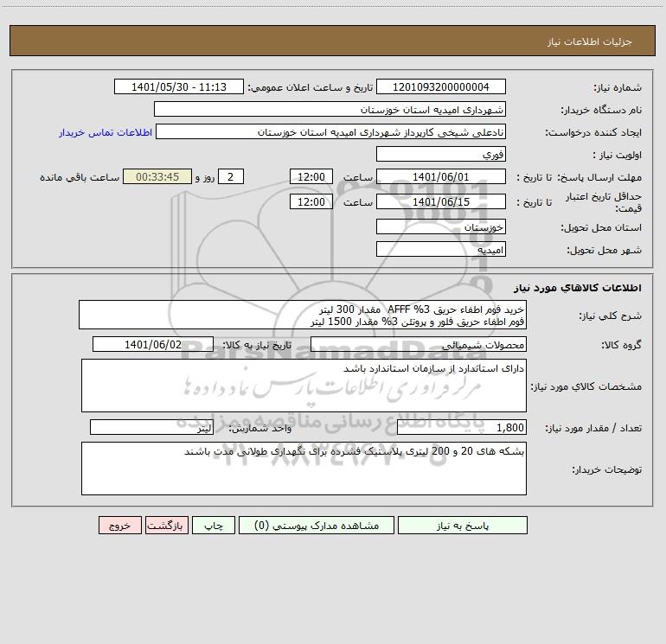
Task: Click the remaining days field showing 2
Action: pos(231,176)
